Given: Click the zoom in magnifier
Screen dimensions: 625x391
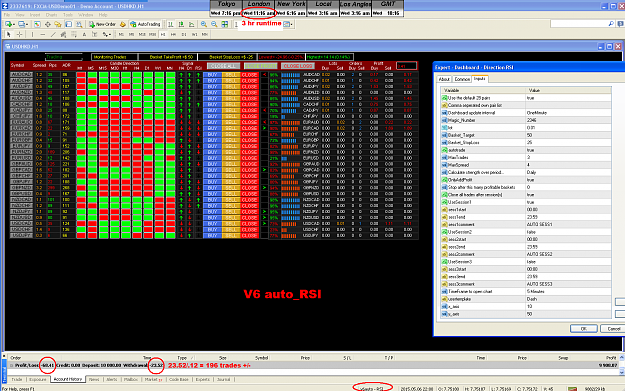Looking at the screenshot, I should [204, 24].
